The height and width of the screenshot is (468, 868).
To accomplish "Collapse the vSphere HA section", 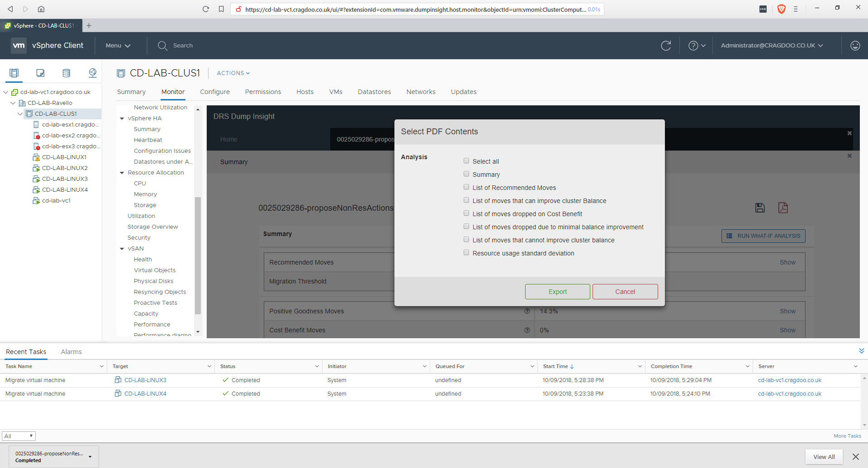I will pos(122,118).
